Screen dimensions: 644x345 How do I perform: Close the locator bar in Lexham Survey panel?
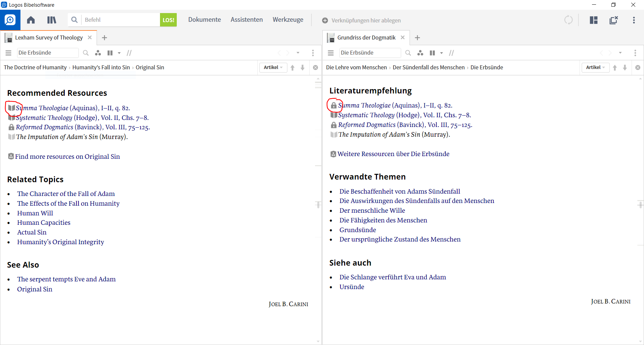click(316, 68)
